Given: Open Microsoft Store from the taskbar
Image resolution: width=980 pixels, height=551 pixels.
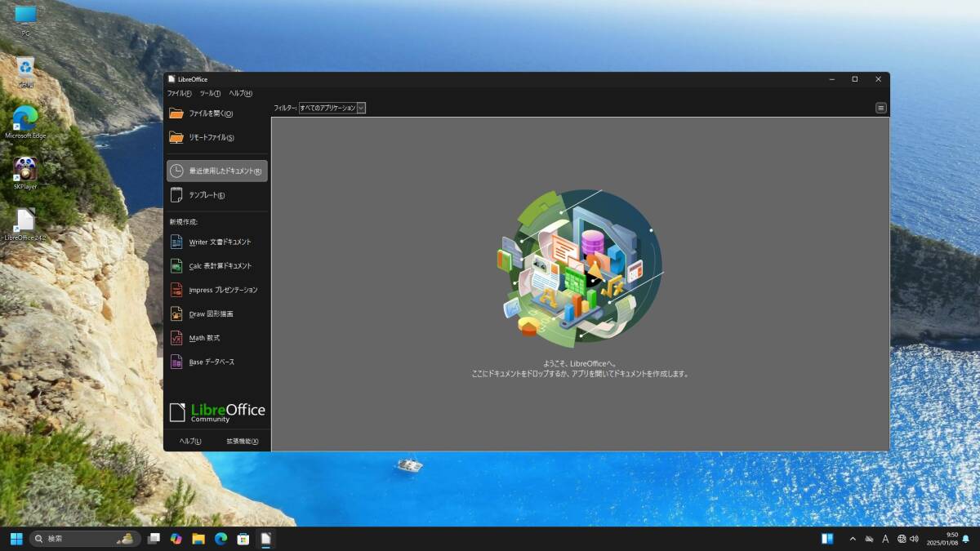Looking at the screenshot, I should coord(243,539).
